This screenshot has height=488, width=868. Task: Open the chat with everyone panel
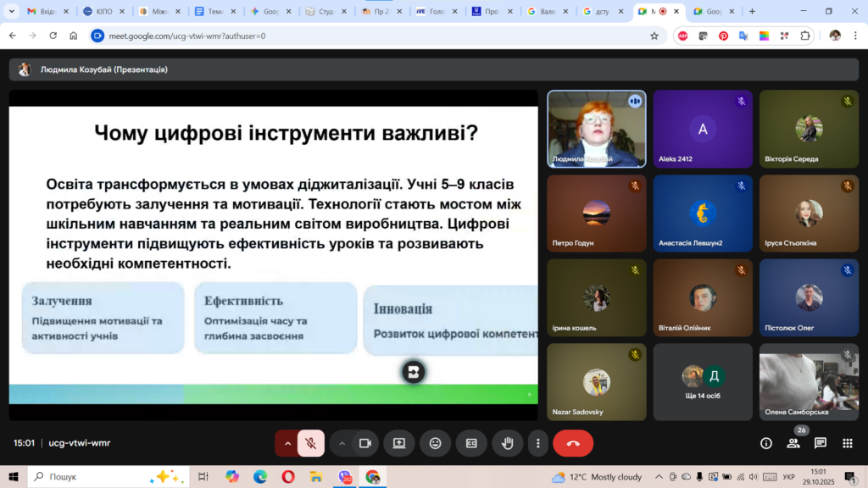821,443
